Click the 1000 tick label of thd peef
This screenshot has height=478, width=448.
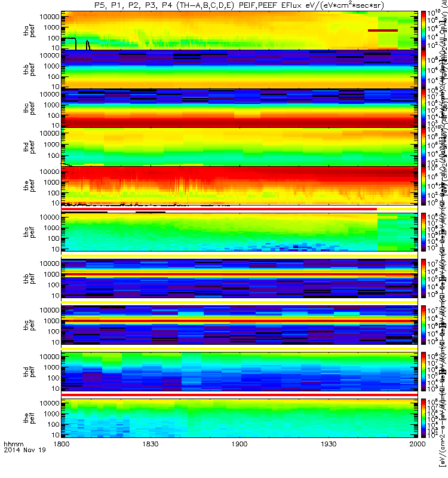point(52,145)
